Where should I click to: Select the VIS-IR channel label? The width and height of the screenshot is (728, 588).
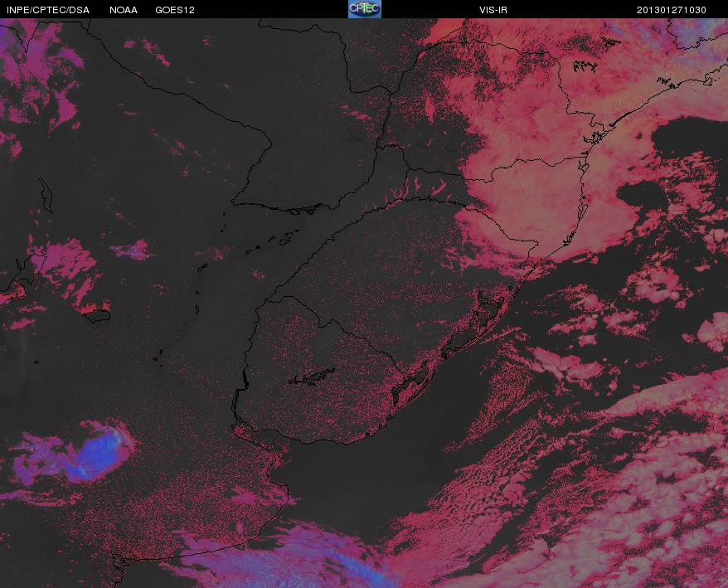coord(493,10)
